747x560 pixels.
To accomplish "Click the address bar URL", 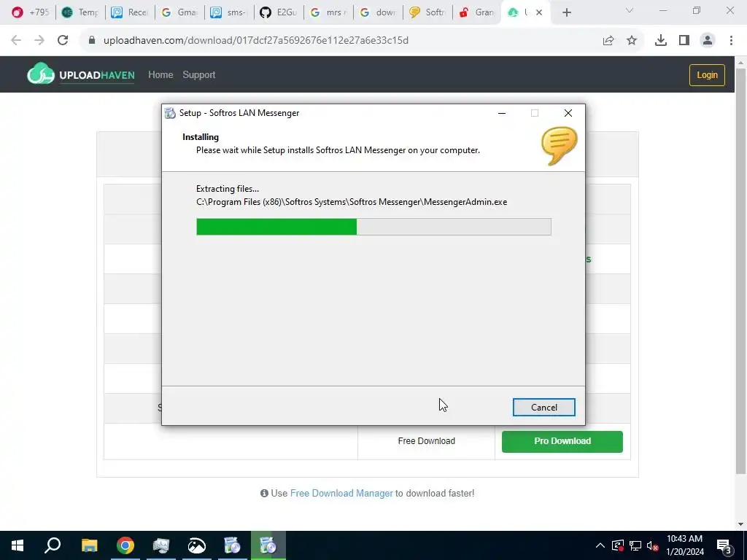I will (x=256, y=41).
